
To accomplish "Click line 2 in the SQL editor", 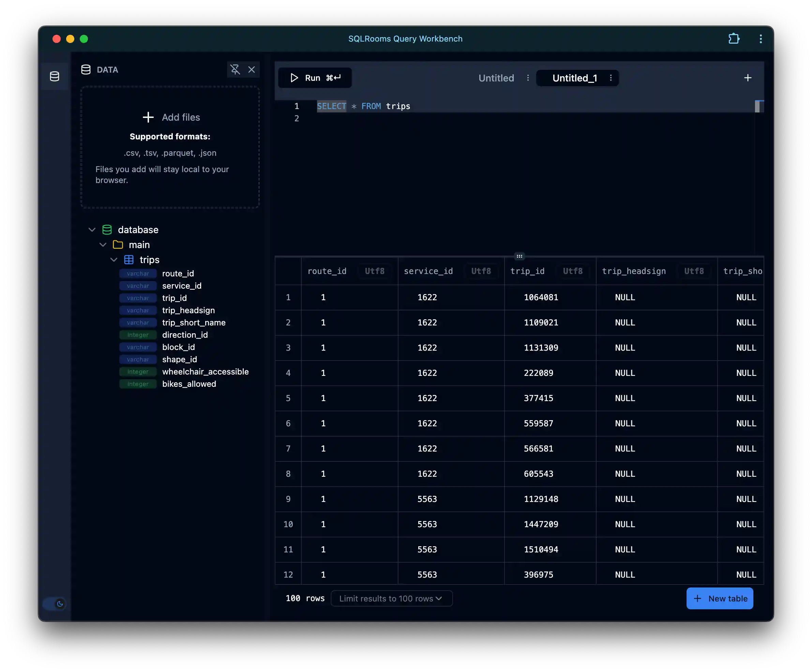I will (348, 118).
